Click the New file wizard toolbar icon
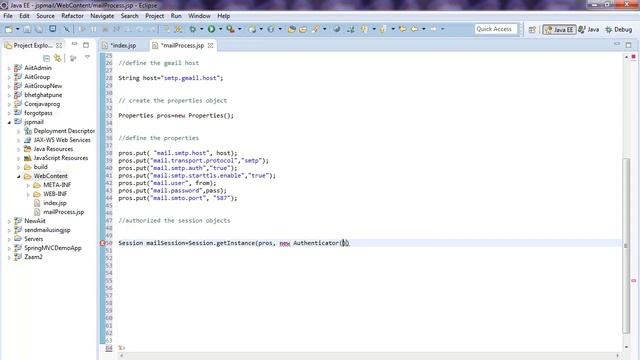 pos(9,29)
